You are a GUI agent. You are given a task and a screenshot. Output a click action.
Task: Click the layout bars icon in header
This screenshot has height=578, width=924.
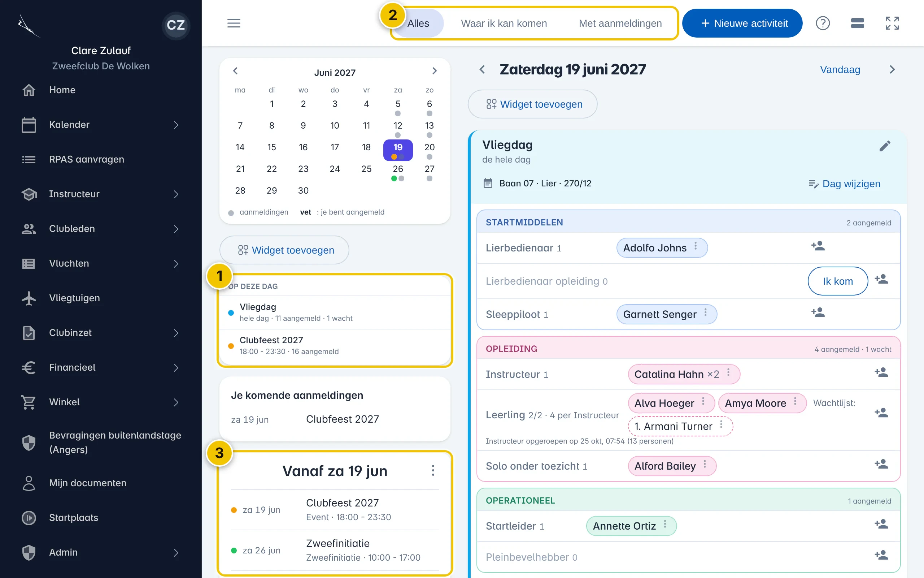pos(857,23)
